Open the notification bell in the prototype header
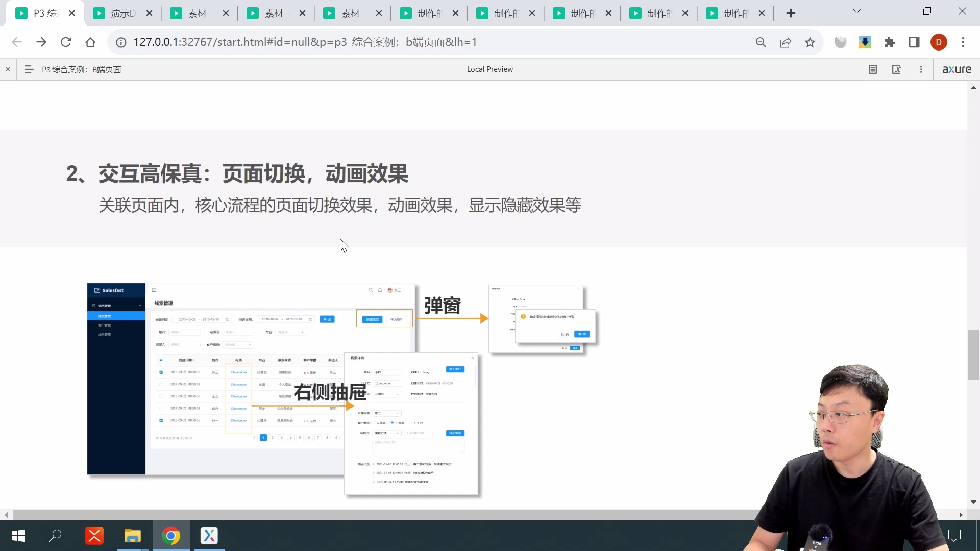The width and height of the screenshot is (980, 551). point(380,290)
